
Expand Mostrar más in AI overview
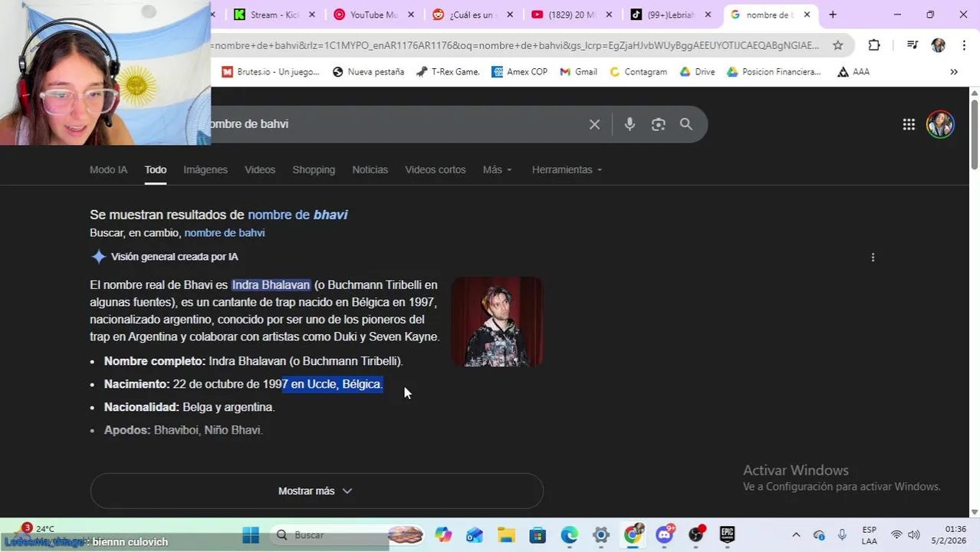(x=317, y=491)
